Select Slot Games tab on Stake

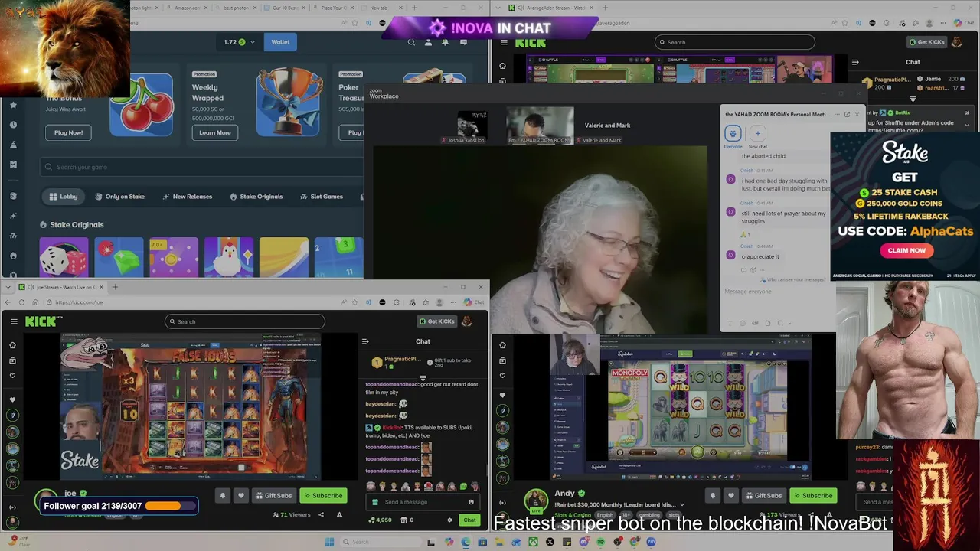point(322,197)
